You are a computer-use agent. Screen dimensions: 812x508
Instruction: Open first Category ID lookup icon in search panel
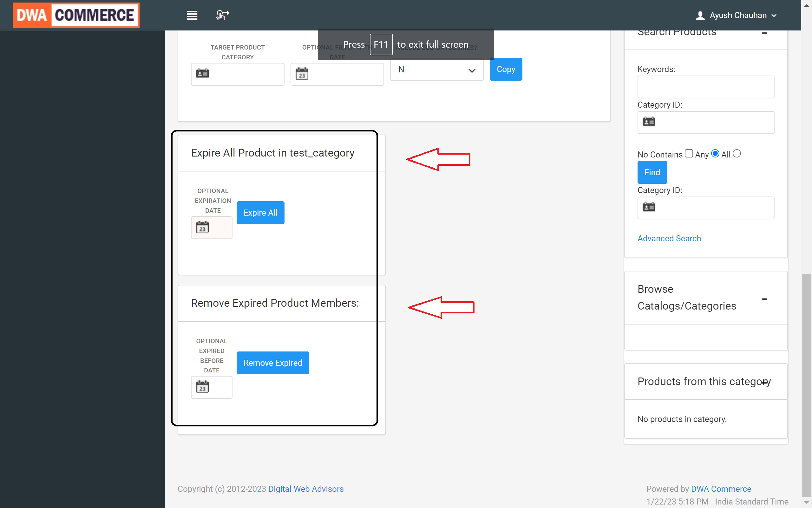pyautogui.click(x=649, y=121)
